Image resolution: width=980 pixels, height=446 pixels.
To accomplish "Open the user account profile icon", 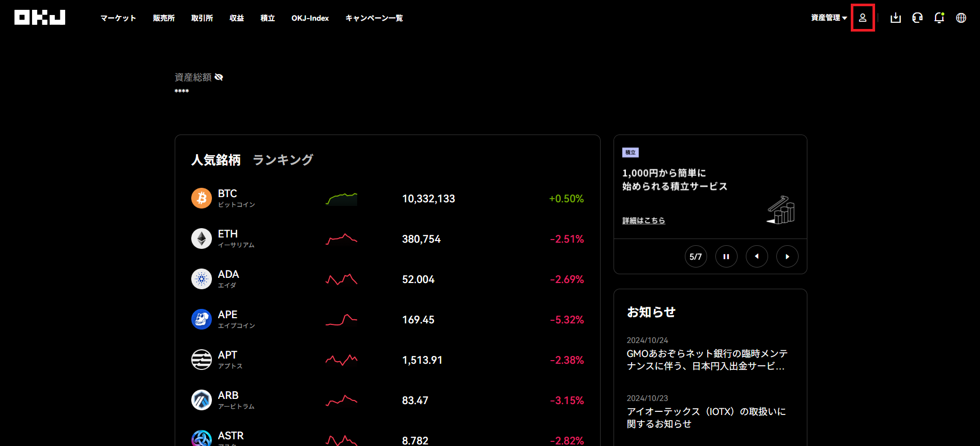I will [x=863, y=18].
